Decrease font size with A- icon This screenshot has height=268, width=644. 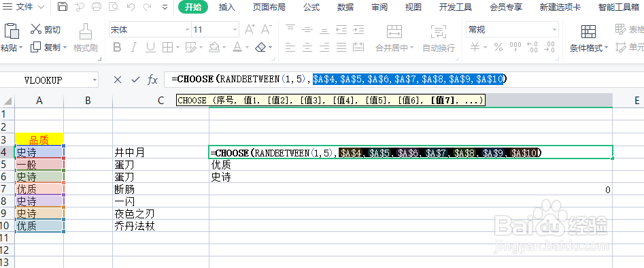coord(267,30)
